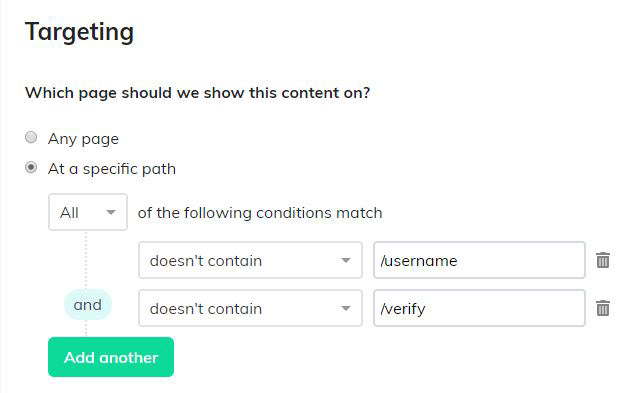Click the 'and' connector pill
The height and width of the screenshot is (393, 641).
pos(87,305)
